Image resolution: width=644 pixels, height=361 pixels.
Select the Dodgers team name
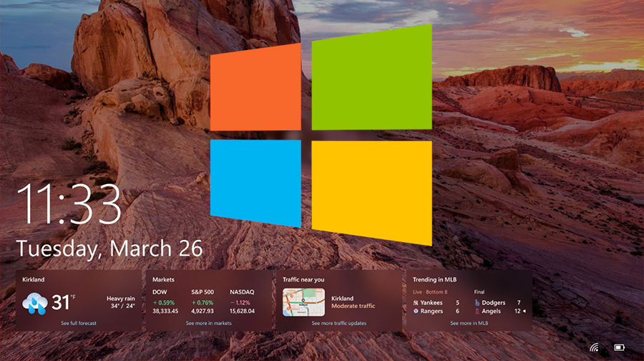[x=494, y=302]
